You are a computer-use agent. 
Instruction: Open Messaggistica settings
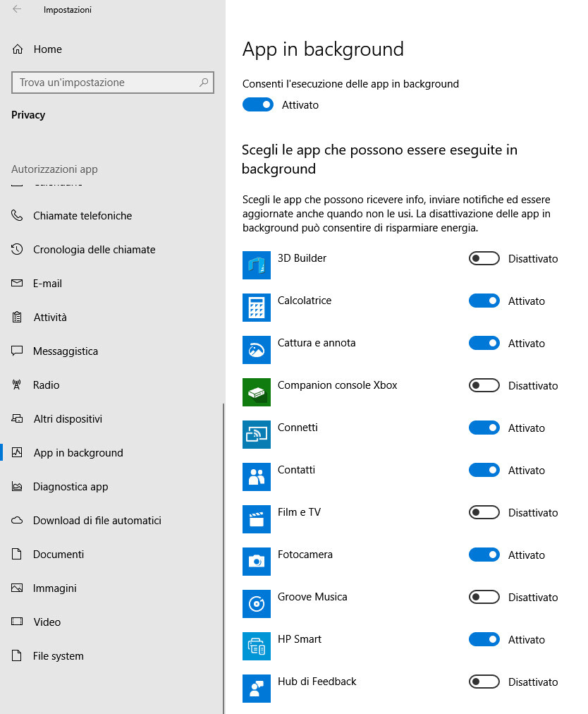tap(111, 351)
